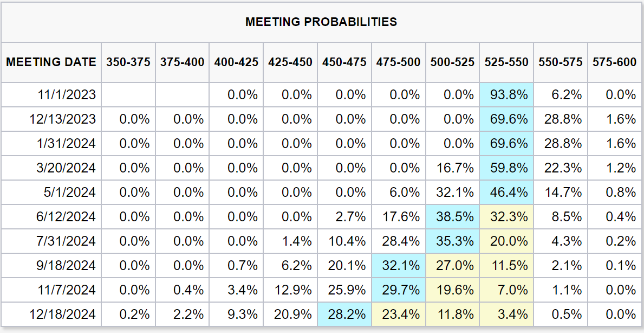Click the yellow 23.4% cell

click(398, 314)
